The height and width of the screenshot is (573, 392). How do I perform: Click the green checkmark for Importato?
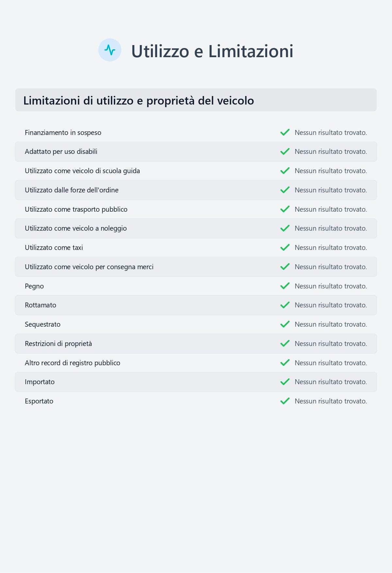(285, 382)
